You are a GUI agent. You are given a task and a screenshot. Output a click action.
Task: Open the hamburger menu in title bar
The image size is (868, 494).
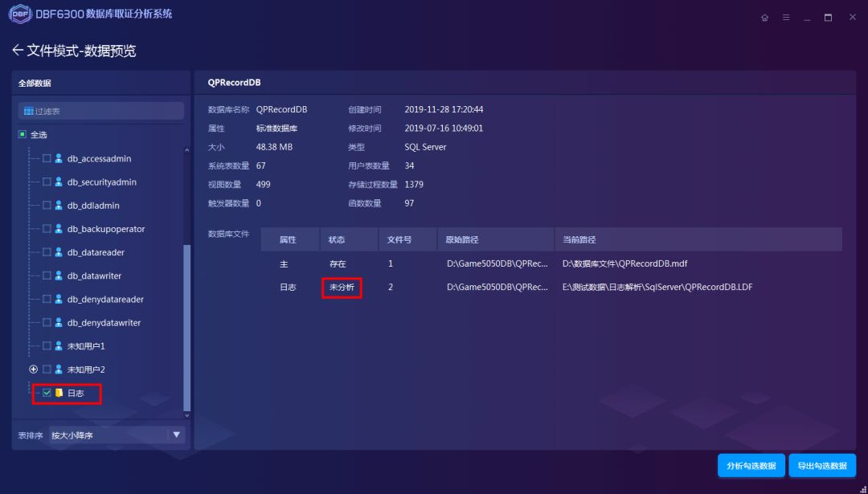(x=786, y=18)
